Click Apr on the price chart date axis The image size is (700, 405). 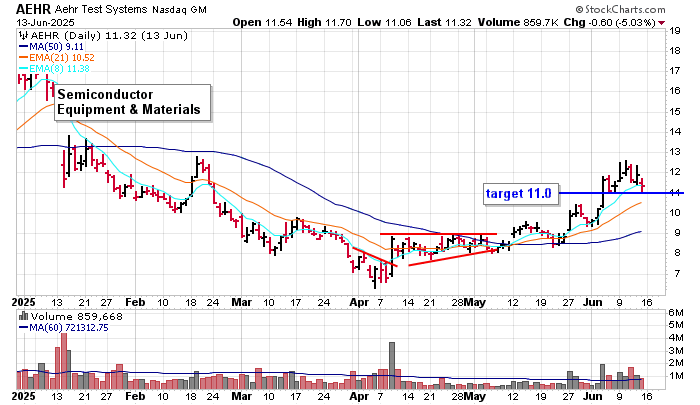(359, 302)
